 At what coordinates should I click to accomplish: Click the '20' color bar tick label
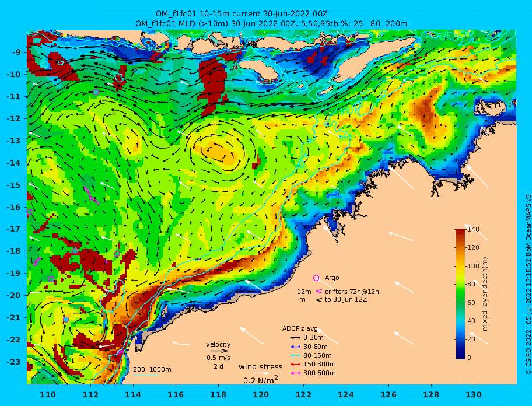pos(471,339)
